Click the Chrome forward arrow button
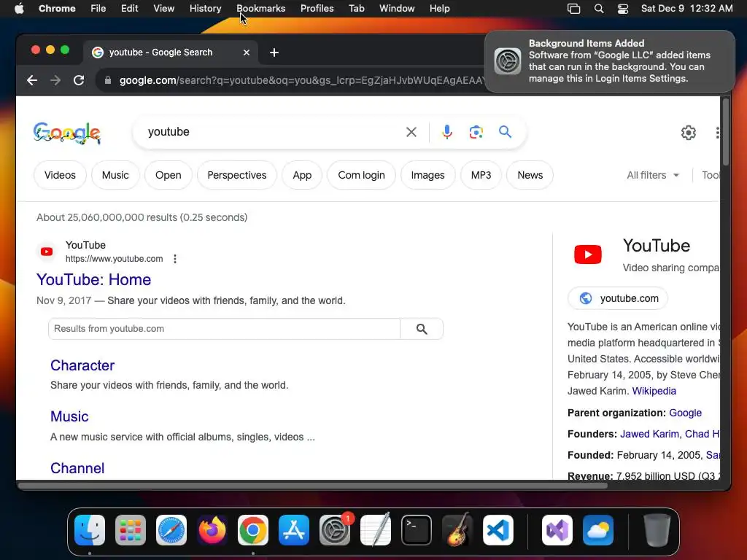 coord(55,80)
